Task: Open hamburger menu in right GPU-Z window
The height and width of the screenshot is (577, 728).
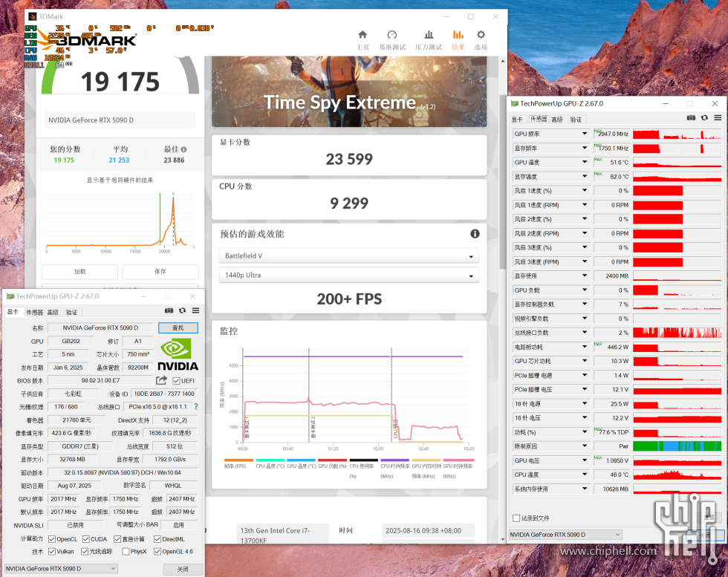Action: point(718,118)
